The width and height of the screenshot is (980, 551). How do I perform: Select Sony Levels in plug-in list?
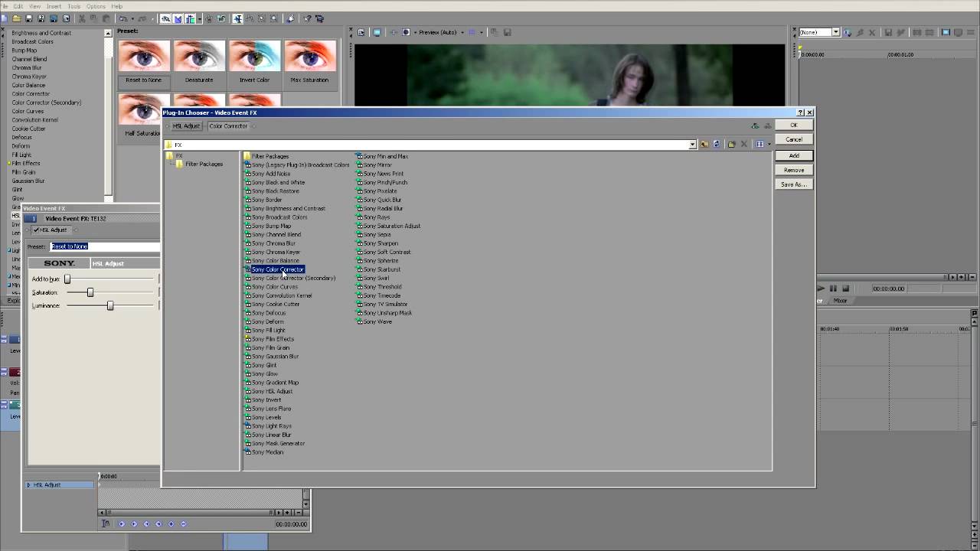(x=263, y=417)
